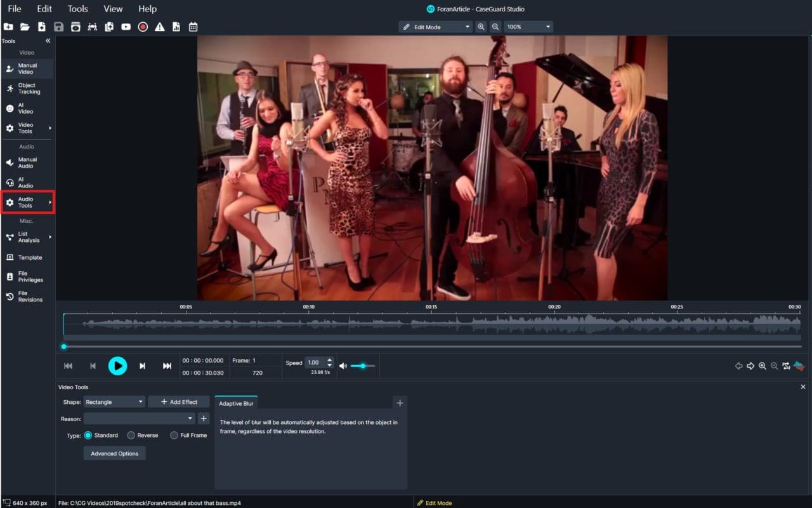Image resolution: width=812 pixels, height=508 pixels.
Task: Click the Advanced Options button
Action: tap(114, 453)
